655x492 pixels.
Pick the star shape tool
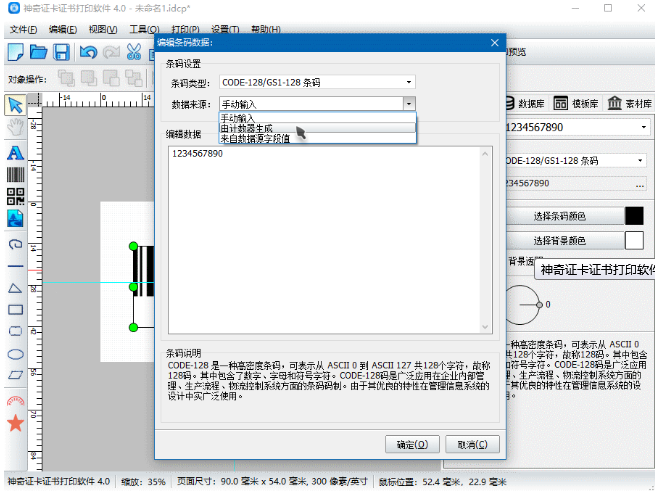[15, 423]
